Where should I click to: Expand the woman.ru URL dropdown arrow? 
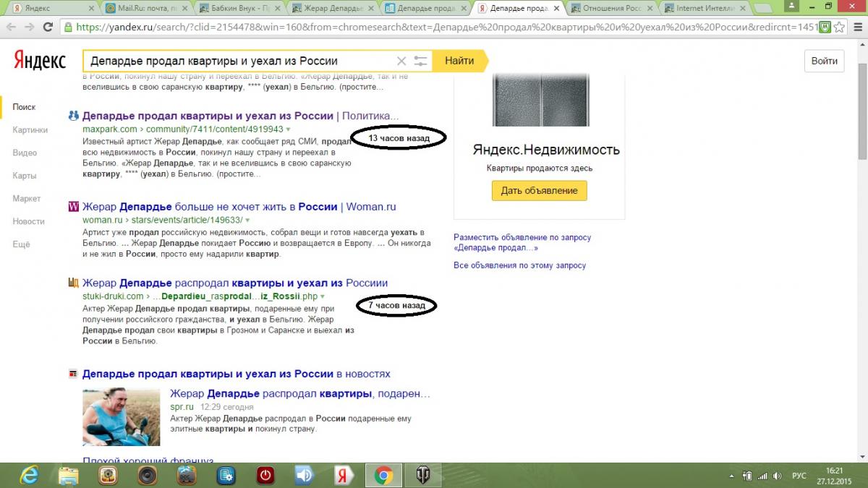(247, 220)
